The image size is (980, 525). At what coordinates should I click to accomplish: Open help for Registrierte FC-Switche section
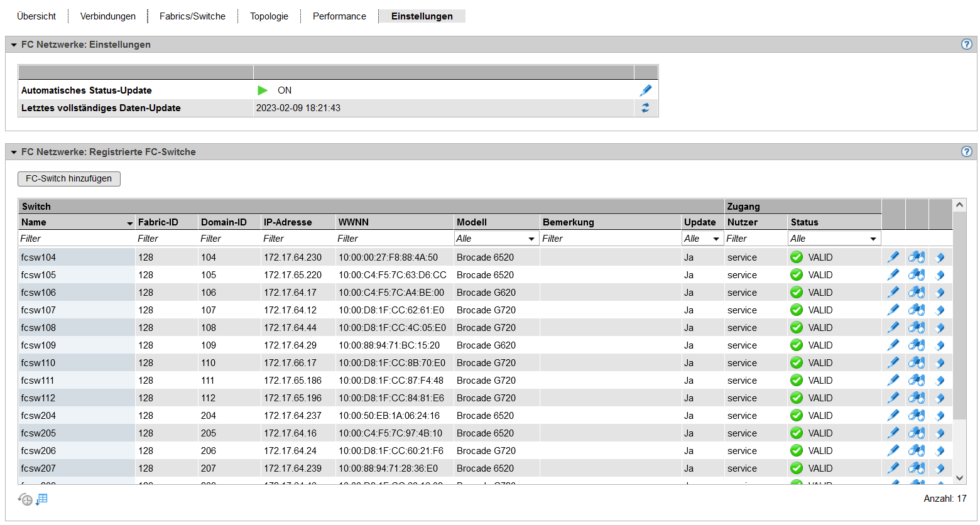pos(967,152)
